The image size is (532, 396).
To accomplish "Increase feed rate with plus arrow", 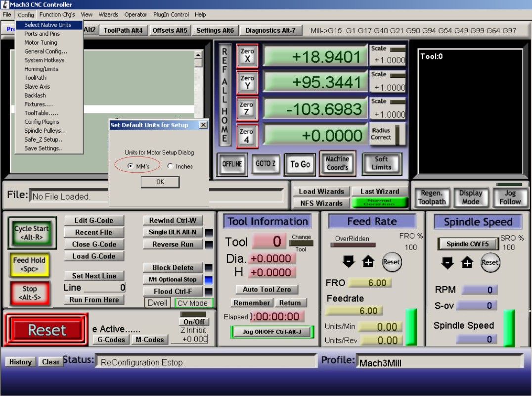I will pos(368,262).
